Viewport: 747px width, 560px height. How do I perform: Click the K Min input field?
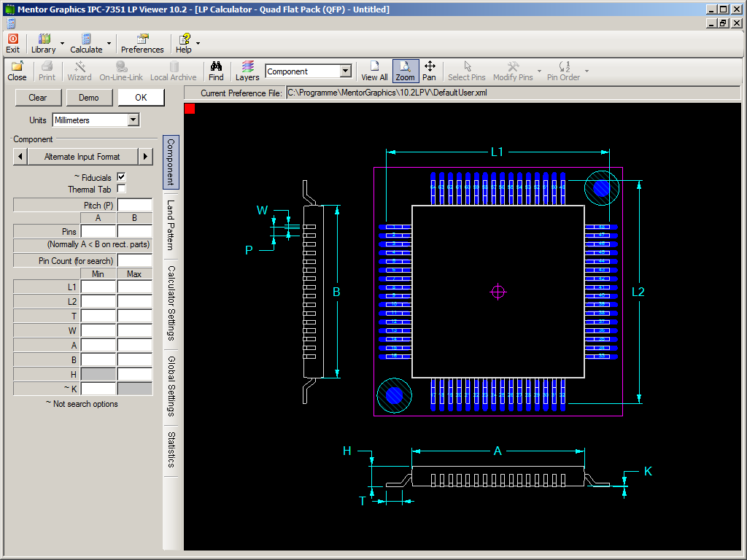98,389
